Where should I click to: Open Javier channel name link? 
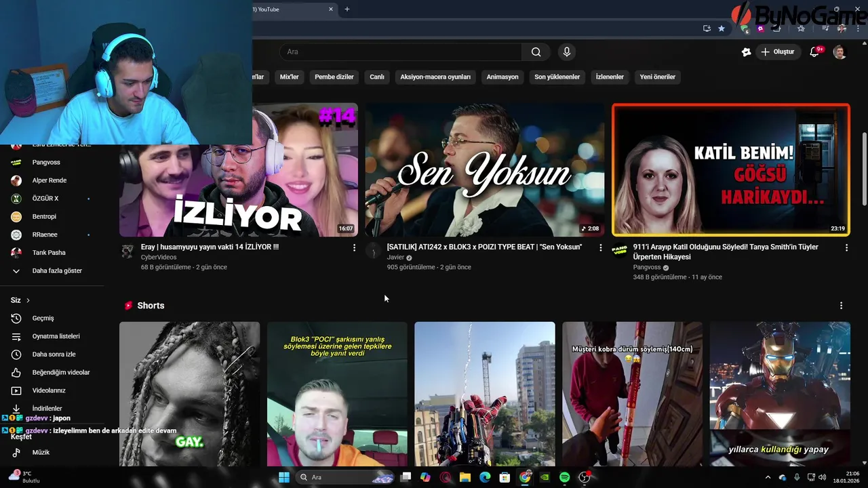395,258
